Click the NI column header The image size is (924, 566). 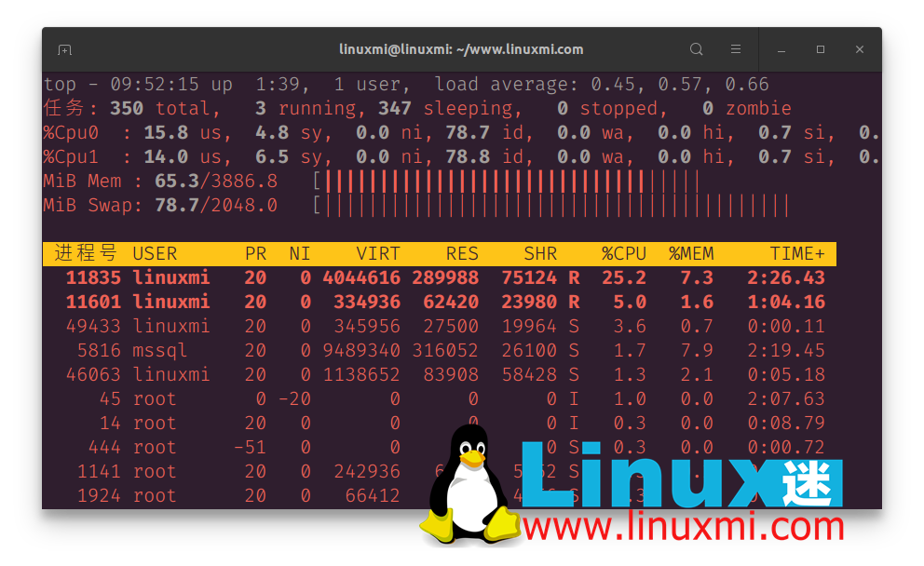300,254
